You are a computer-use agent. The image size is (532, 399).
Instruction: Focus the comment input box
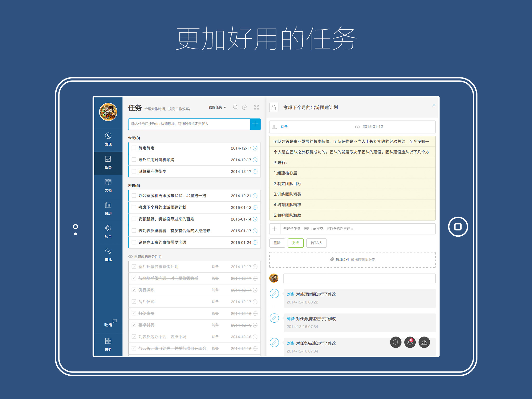click(x=359, y=278)
